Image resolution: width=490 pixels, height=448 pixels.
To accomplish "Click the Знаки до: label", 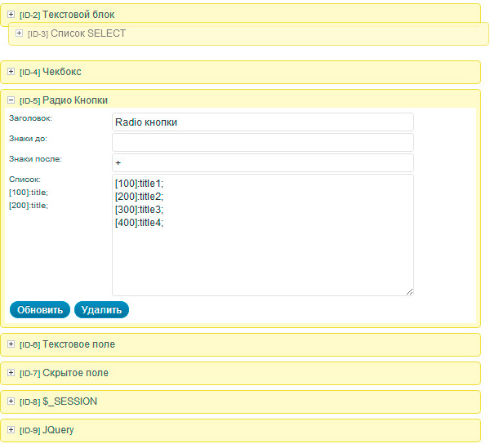I will click(x=28, y=139).
